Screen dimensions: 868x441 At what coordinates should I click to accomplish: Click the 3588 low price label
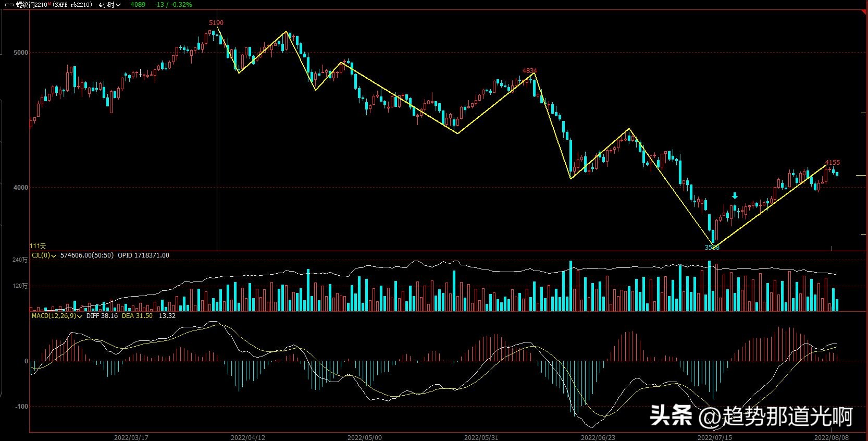[712, 248]
